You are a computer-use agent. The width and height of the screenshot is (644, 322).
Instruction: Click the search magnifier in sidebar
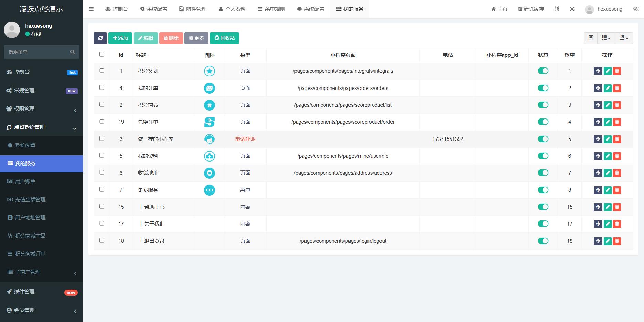pos(72,52)
